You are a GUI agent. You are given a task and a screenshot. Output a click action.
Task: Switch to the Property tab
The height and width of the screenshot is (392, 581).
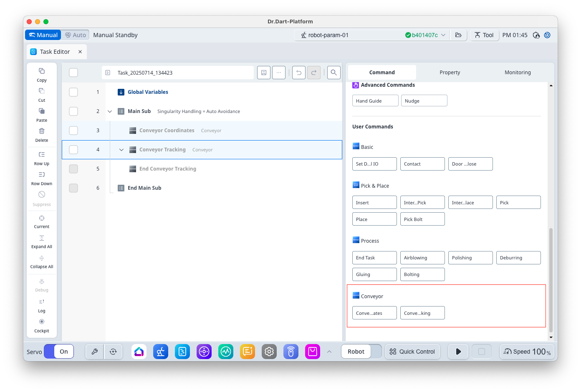(x=450, y=73)
